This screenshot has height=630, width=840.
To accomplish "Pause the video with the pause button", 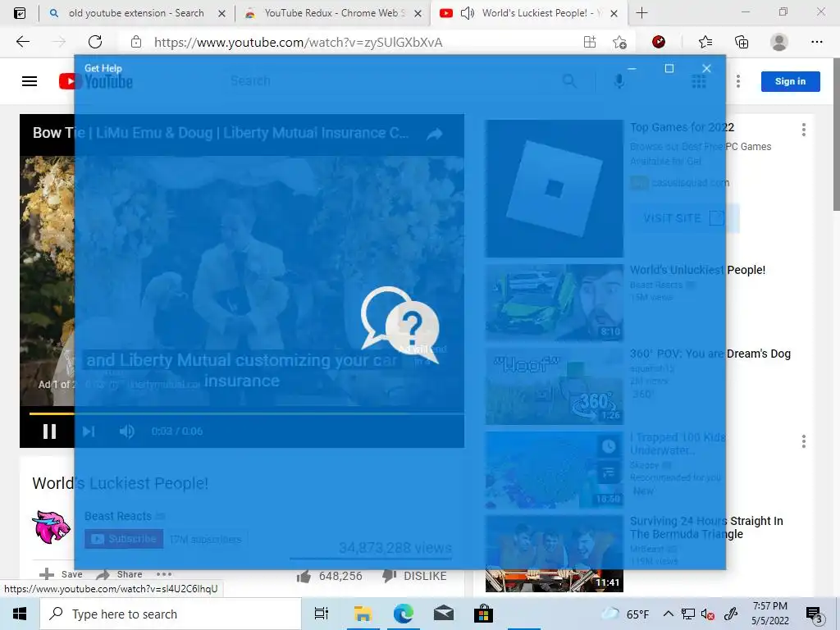I will [49, 431].
